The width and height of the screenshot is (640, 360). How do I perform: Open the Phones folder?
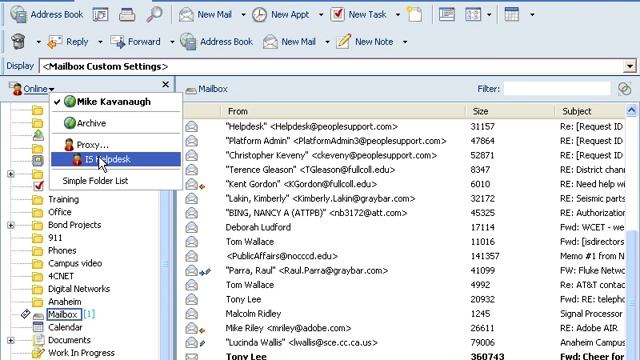click(x=62, y=251)
